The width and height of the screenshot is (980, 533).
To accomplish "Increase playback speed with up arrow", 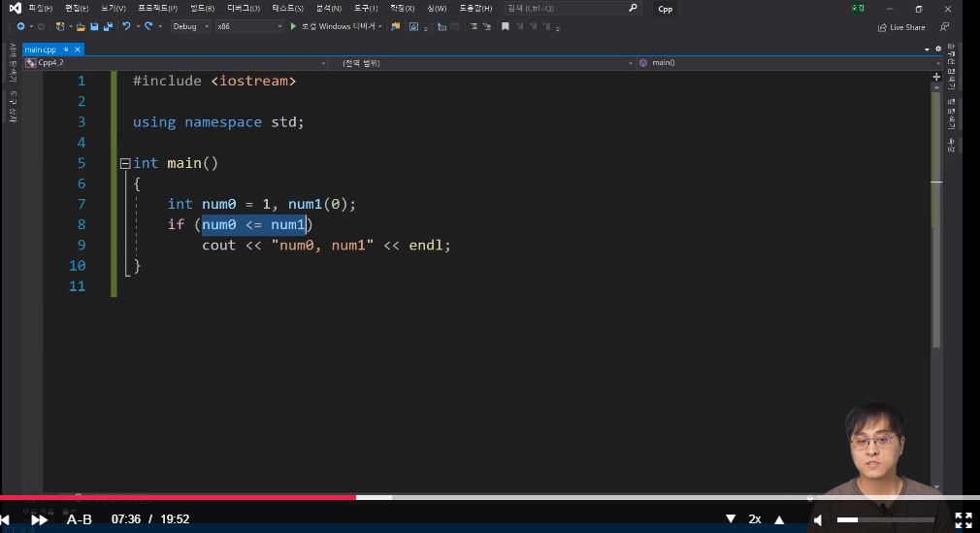I will (x=779, y=519).
